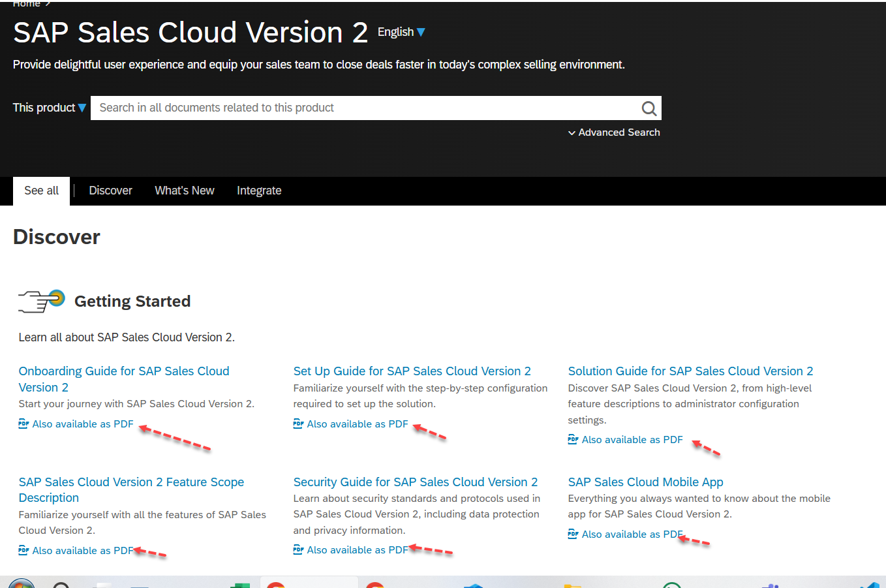The image size is (886, 588).
Task: Go to the Integrate tab
Action: pyautogui.click(x=259, y=191)
